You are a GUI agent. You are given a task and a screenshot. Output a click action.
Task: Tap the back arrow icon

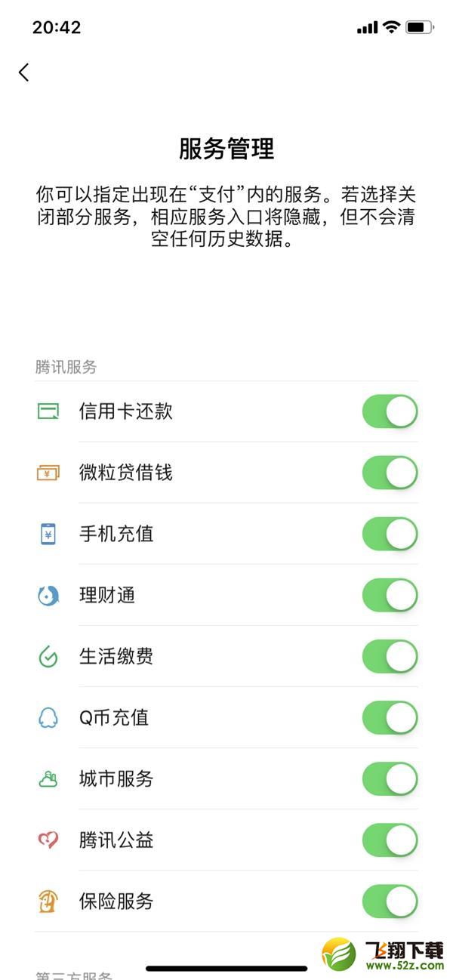click(x=24, y=72)
